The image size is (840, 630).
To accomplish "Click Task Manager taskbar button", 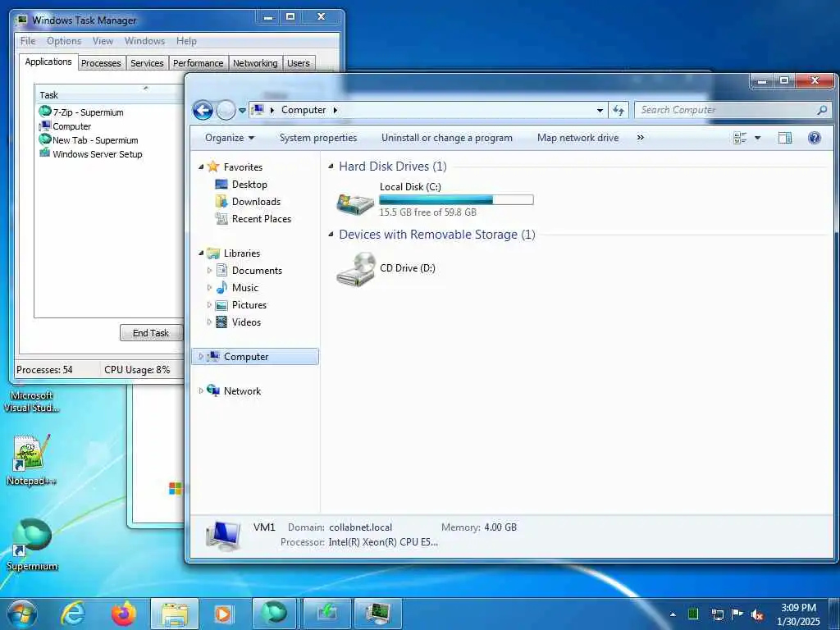I will [378, 614].
